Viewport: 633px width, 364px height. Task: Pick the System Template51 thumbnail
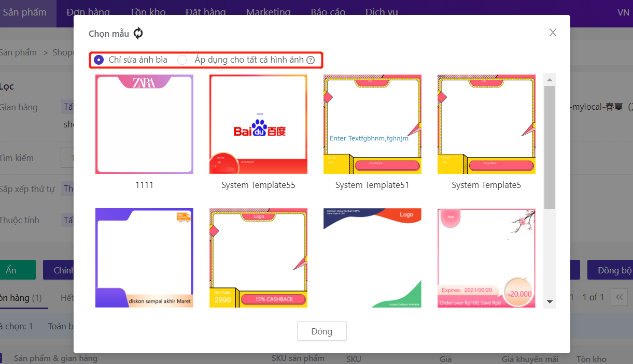tap(372, 124)
